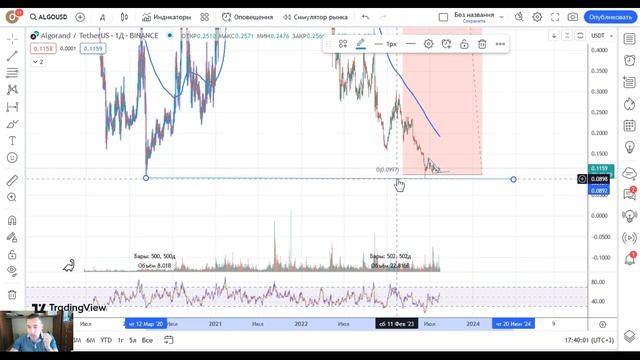Open the candlestick chart type menu
The image size is (640, 360).
[x=124, y=17]
